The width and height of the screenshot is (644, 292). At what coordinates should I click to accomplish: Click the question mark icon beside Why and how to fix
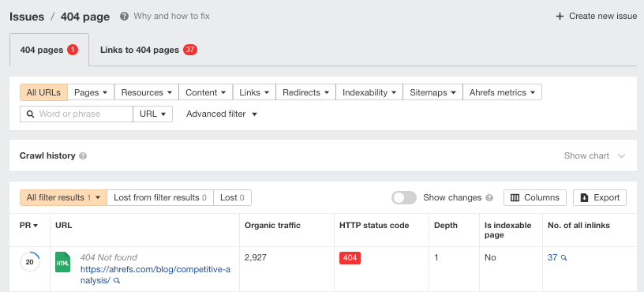(124, 17)
